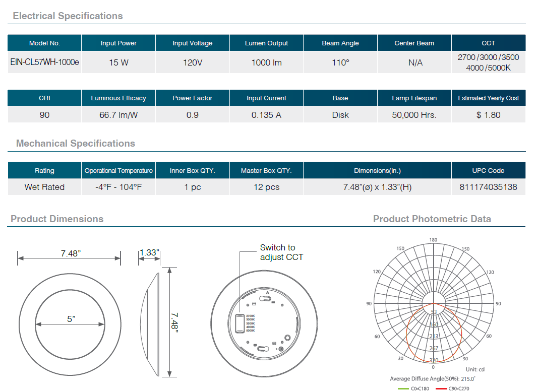This screenshot has height=392, width=536.
Task: Click the red C90-C270 legend line
Action: point(441,388)
